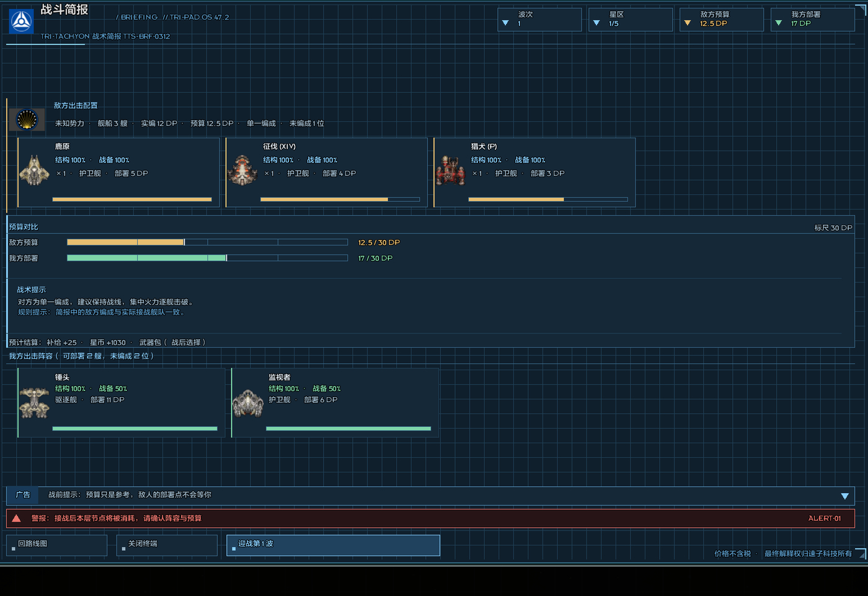Click the unknown faction emblem icon

[27, 120]
